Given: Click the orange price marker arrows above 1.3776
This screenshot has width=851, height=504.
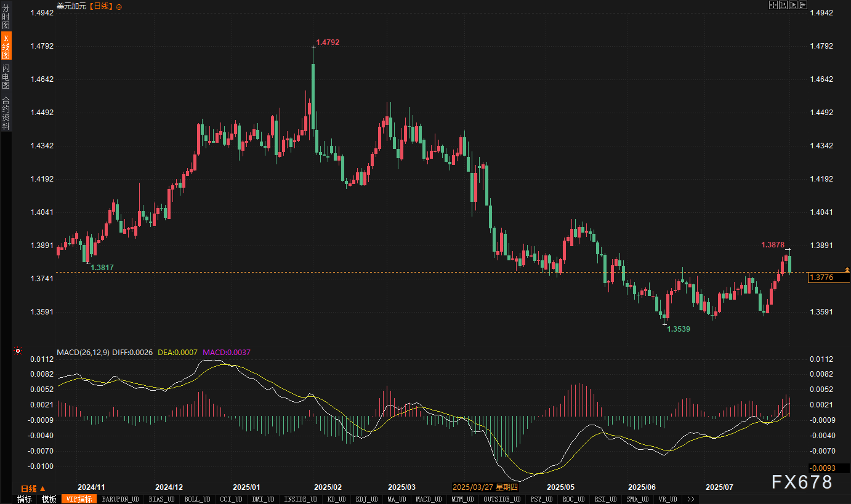Looking at the screenshot, I should point(847,270).
